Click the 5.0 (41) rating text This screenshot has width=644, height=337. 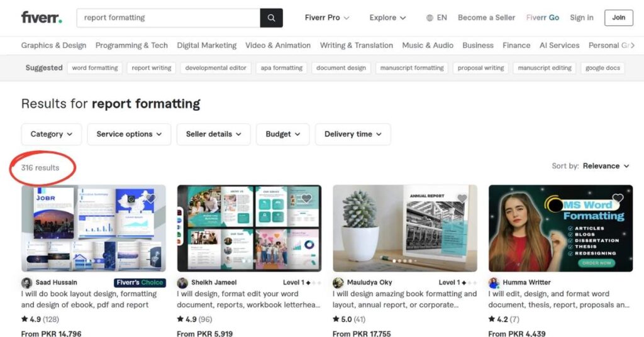(349, 319)
